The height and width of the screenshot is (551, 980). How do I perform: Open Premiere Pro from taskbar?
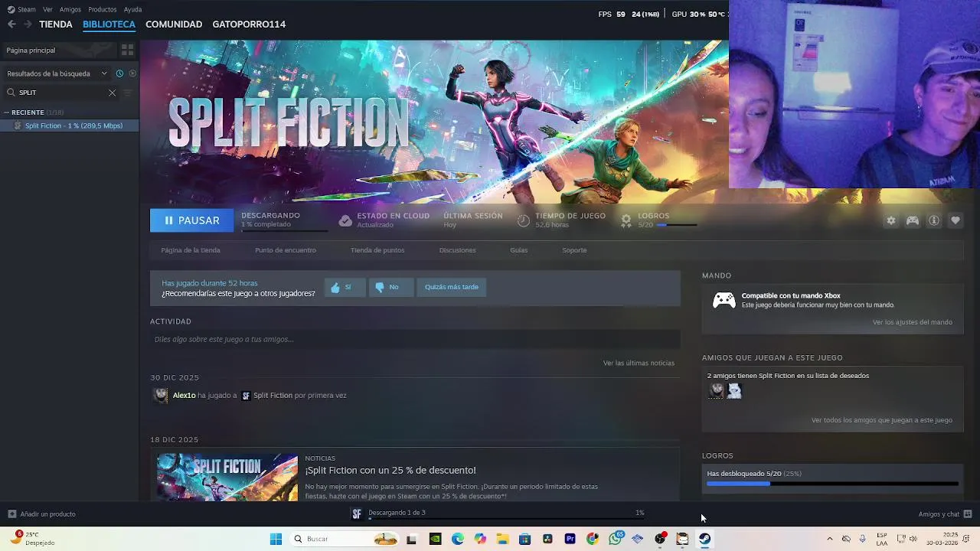(570, 539)
